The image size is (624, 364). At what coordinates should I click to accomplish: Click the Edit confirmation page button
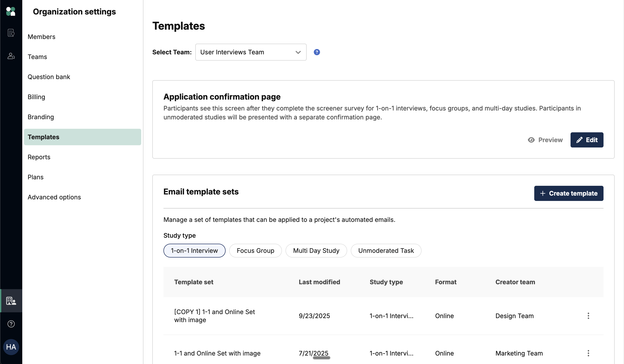(x=587, y=140)
